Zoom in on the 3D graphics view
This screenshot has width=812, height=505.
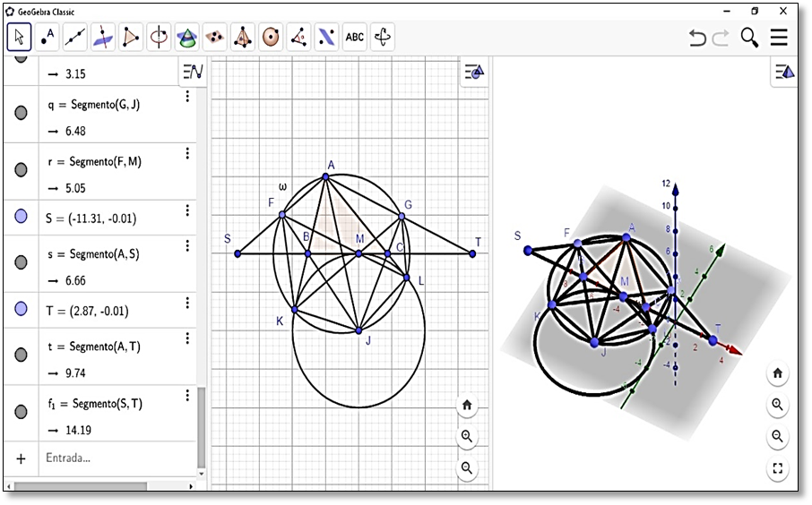(x=777, y=405)
